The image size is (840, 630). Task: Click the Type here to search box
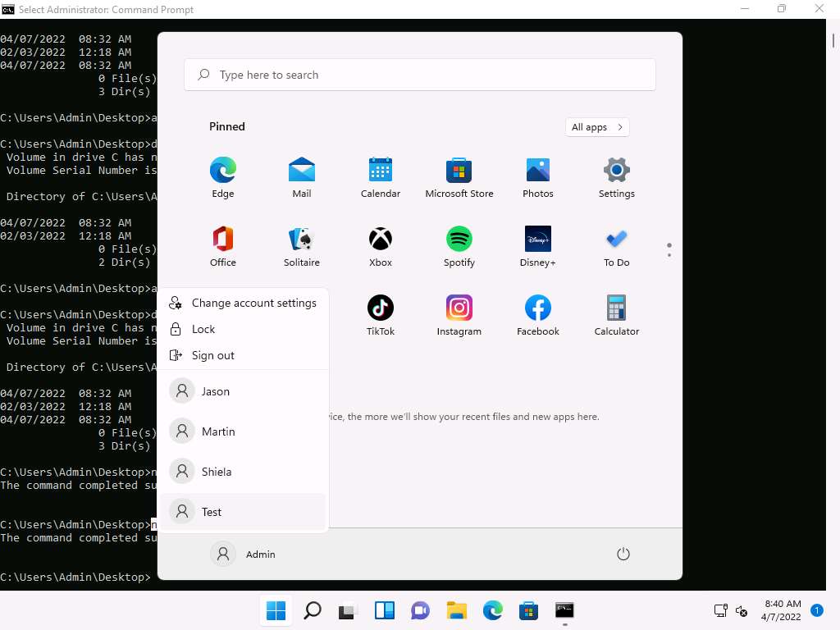pyautogui.click(x=420, y=75)
